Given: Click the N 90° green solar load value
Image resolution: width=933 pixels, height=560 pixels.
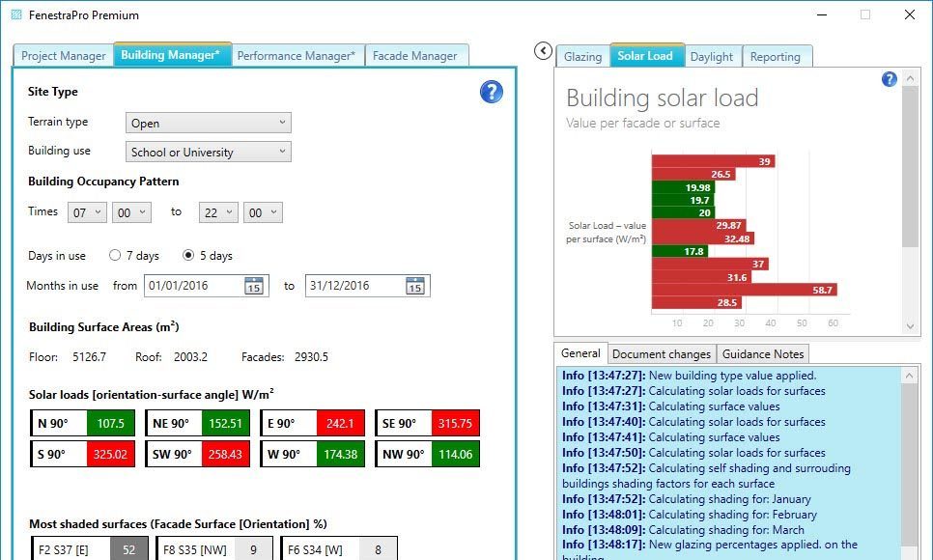Looking at the screenshot, I should (x=111, y=423).
